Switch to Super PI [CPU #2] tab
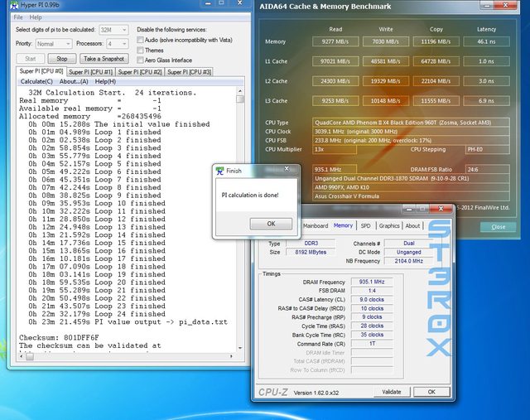The image size is (530, 420). (x=140, y=72)
